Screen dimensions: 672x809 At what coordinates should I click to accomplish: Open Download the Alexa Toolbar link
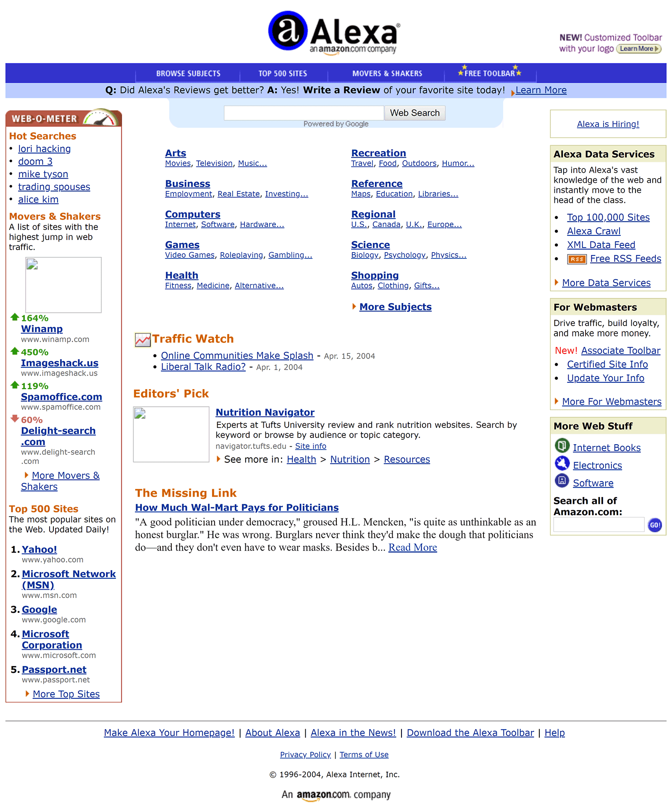pos(470,733)
